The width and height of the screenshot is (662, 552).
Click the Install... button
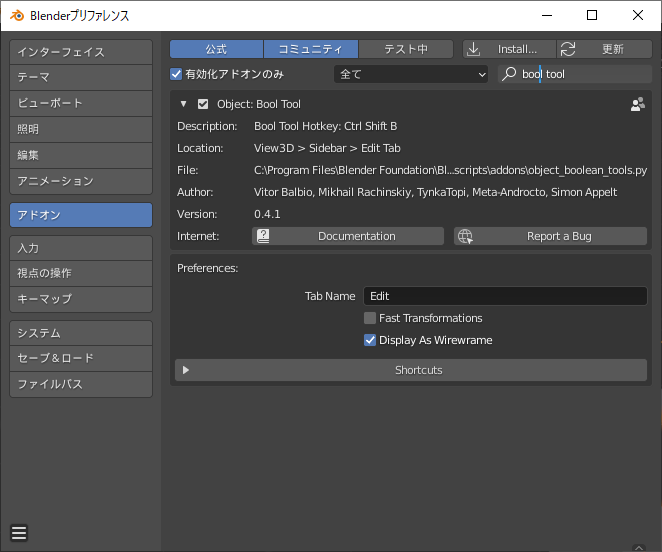tap(509, 49)
